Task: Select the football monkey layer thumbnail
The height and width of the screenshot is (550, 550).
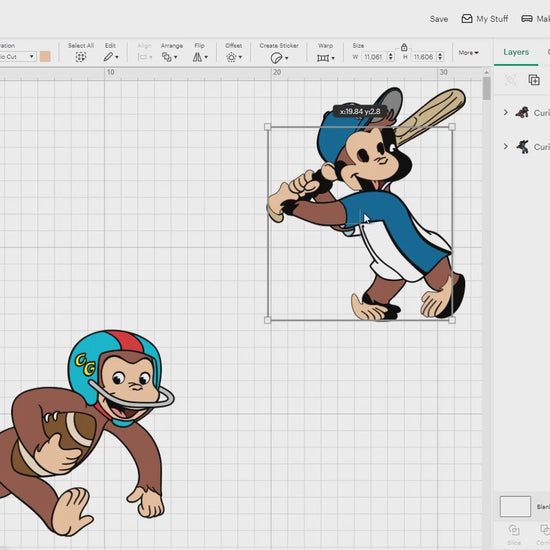Action: 522,113
